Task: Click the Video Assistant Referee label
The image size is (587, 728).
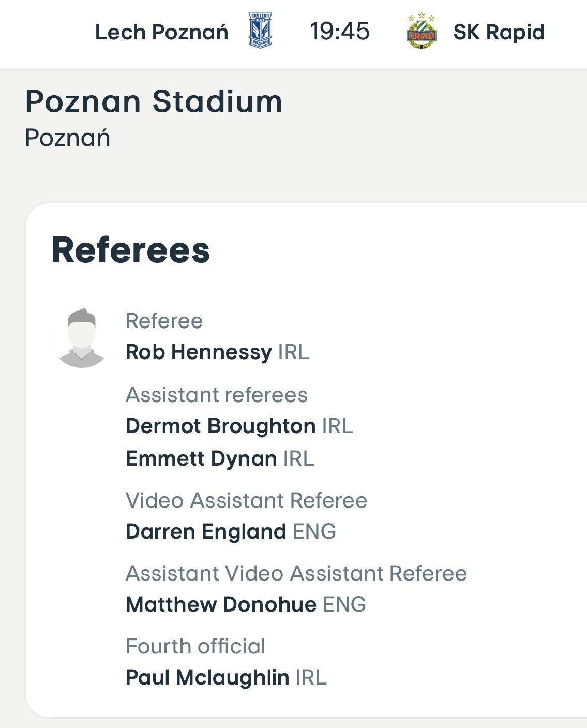Action: coord(246,501)
